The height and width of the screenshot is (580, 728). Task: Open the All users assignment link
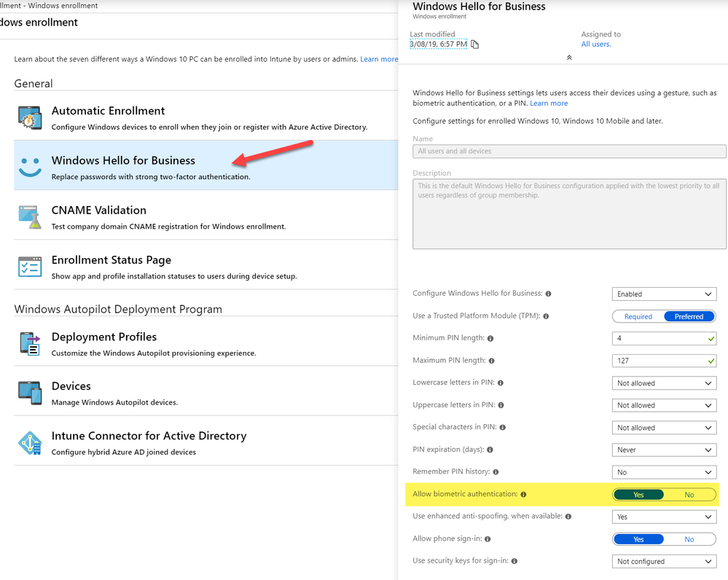point(595,44)
